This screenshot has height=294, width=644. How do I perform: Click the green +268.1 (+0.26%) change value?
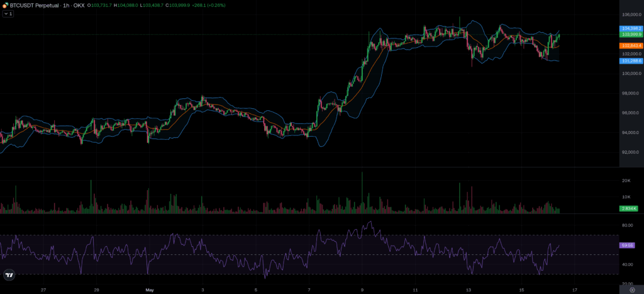click(208, 5)
